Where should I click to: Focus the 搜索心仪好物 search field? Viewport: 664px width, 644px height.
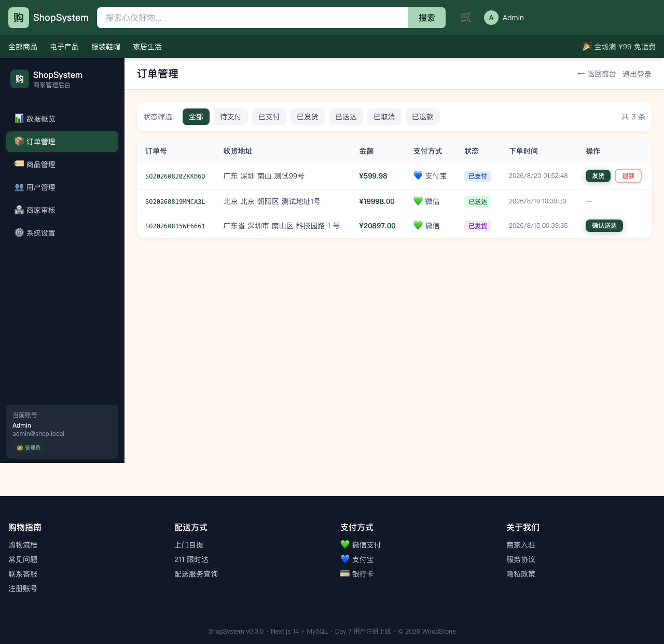253,18
